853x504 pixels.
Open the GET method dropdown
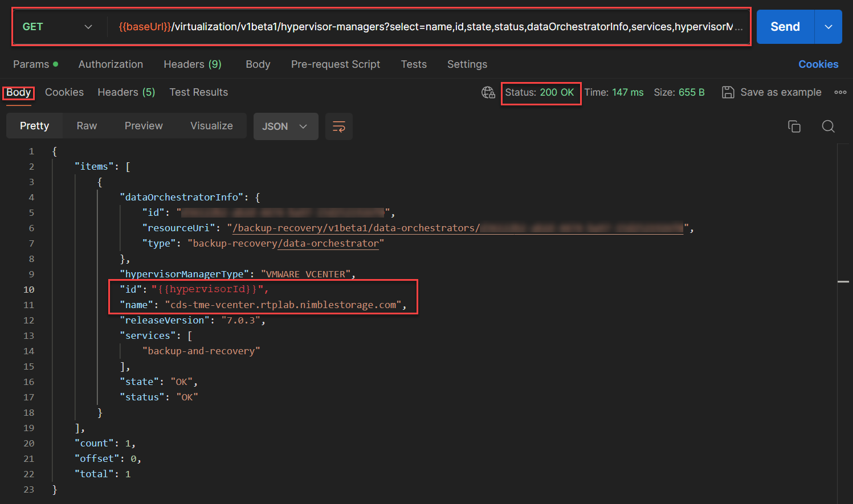pyautogui.click(x=57, y=27)
